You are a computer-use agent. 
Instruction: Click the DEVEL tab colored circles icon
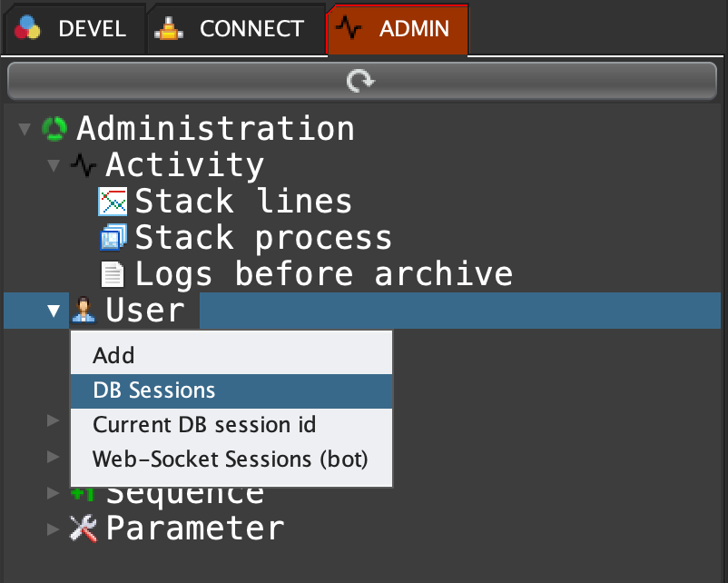pos(28,28)
